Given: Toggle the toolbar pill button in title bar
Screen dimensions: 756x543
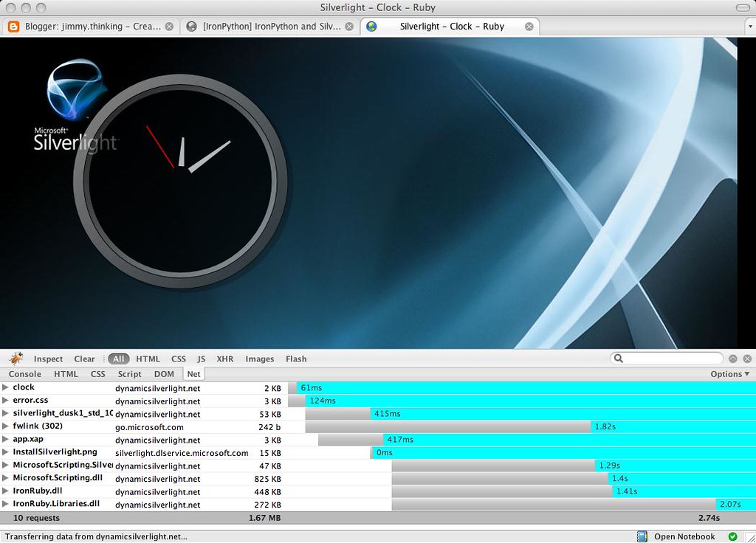Looking at the screenshot, I should click(743, 7).
